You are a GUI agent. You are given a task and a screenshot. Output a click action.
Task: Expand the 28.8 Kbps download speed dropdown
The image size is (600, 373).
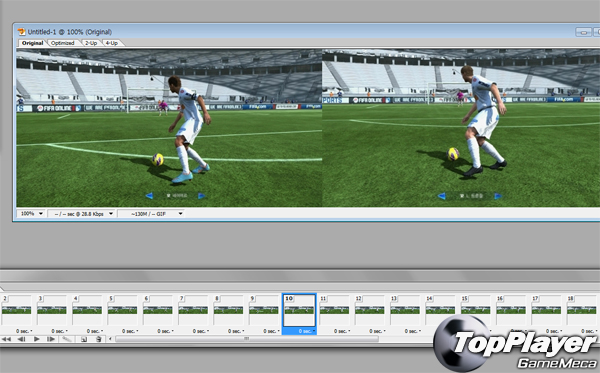point(82,213)
